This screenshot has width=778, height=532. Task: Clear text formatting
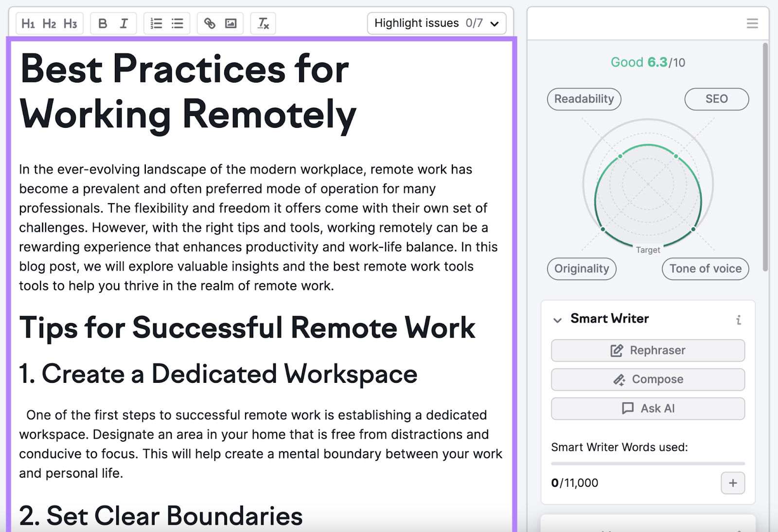tap(263, 23)
